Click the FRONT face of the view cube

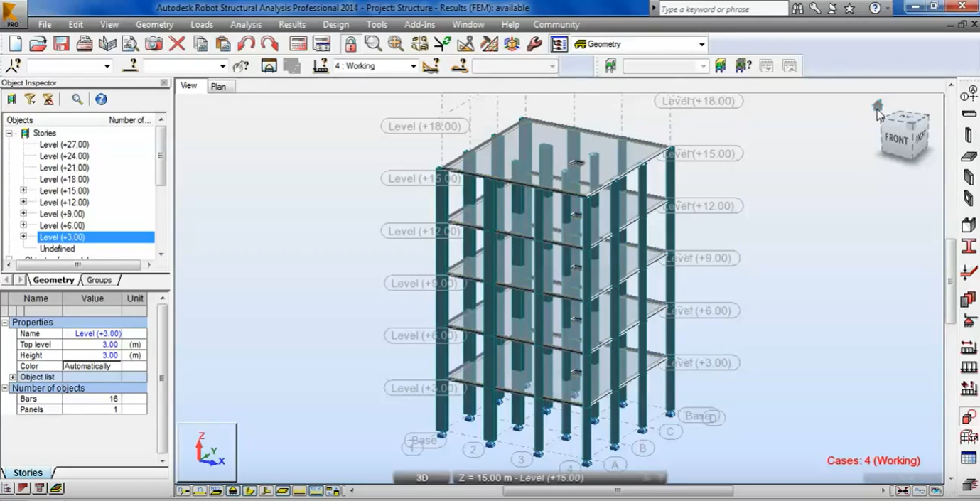tap(896, 139)
